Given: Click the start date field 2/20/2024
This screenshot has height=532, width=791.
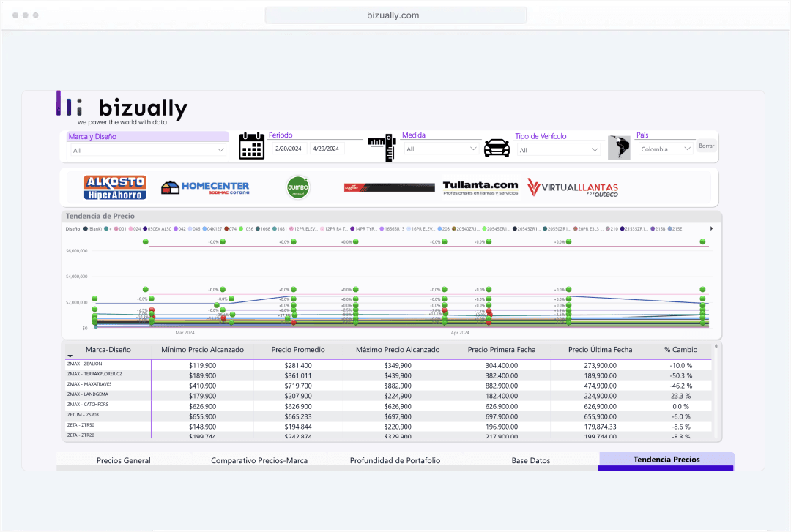Looking at the screenshot, I should coord(289,149).
